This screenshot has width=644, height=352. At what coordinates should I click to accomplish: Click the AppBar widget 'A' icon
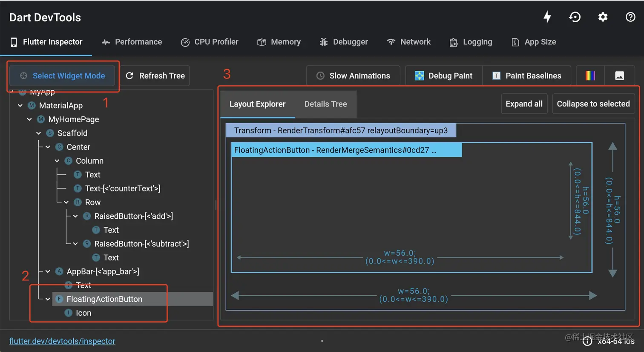[59, 271]
